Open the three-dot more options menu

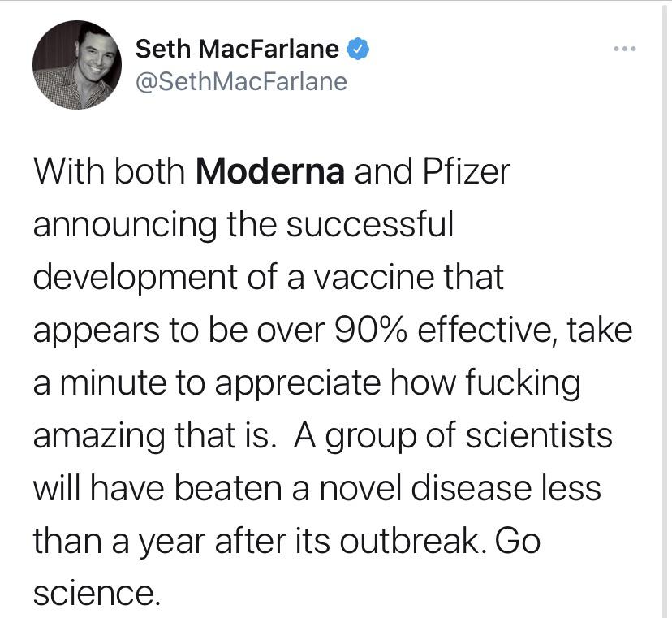(625, 50)
